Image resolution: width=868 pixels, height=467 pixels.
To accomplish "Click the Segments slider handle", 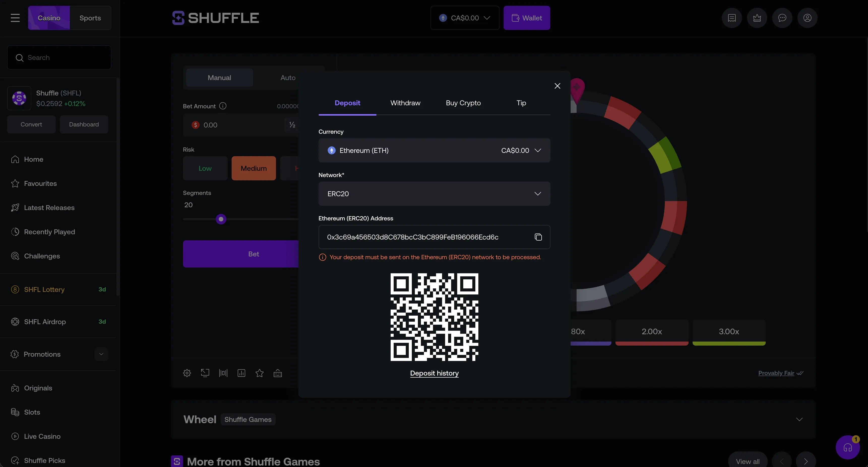I will pos(221,219).
